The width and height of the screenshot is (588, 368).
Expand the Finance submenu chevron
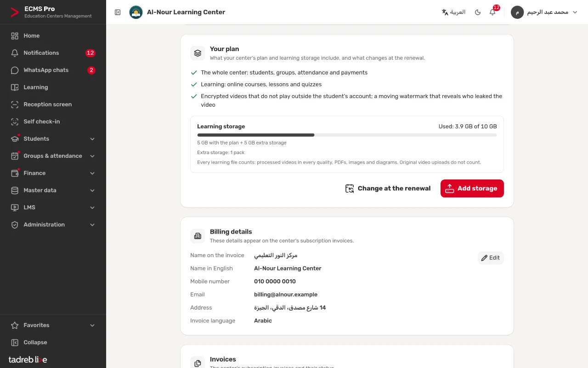point(92,173)
